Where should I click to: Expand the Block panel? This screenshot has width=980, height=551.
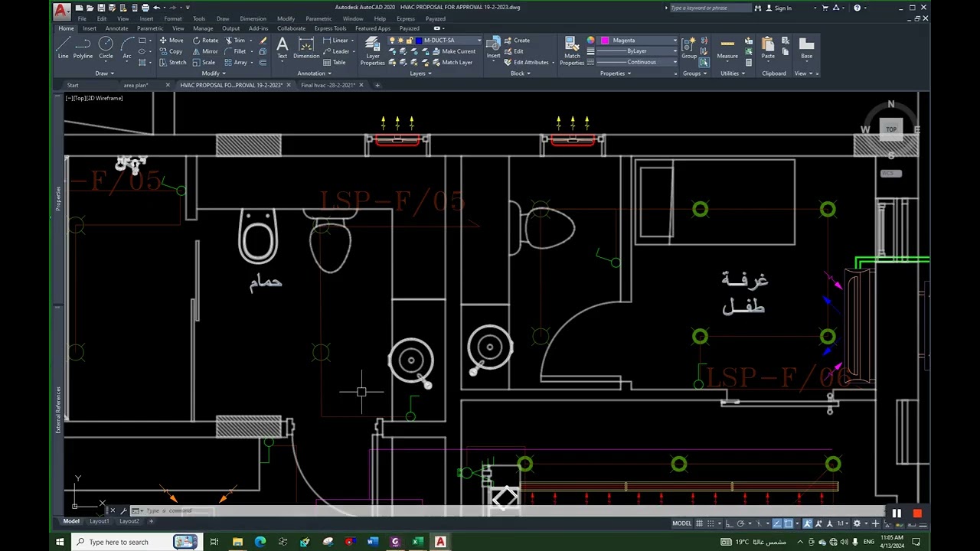coord(520,73)
